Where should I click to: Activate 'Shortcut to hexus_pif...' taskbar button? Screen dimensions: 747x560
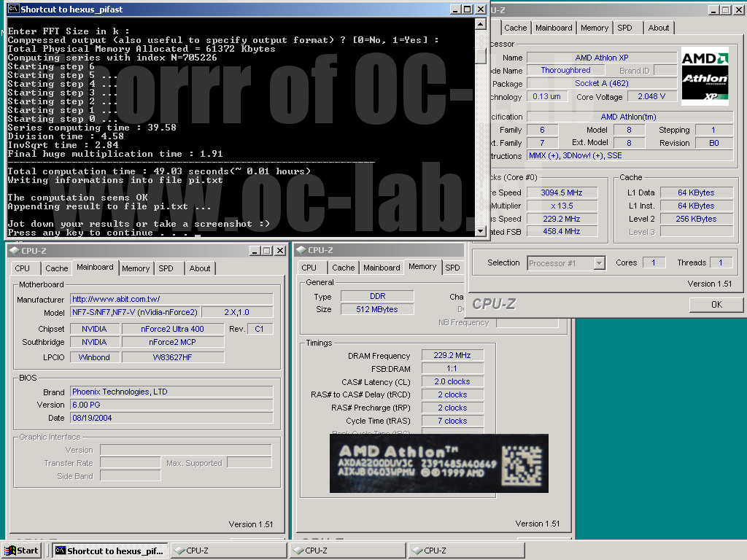[110, 551]
